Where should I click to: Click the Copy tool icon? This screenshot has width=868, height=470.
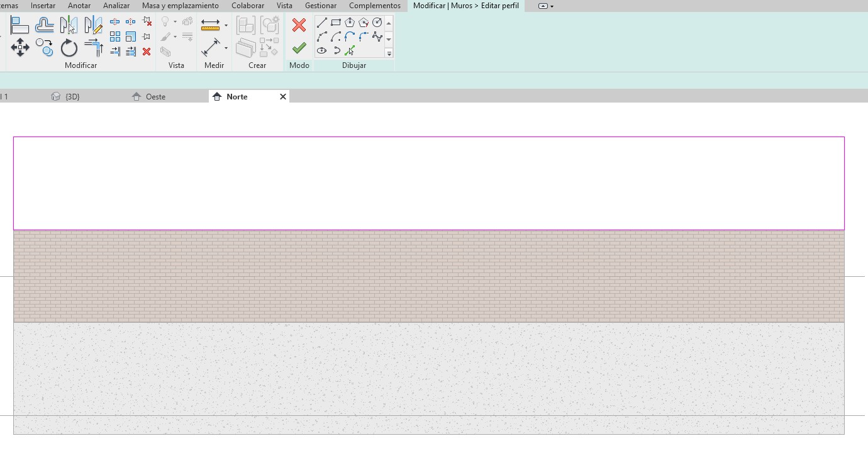[44, 47]
